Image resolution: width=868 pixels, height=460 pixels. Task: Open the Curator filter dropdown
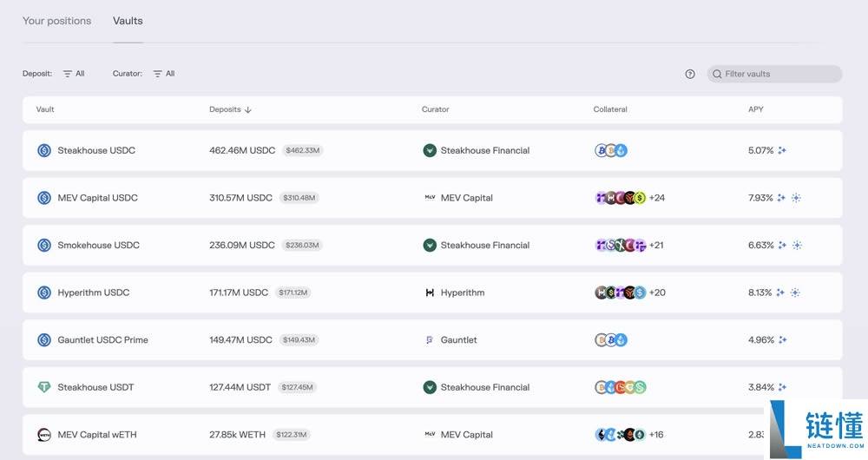[164, 75]
